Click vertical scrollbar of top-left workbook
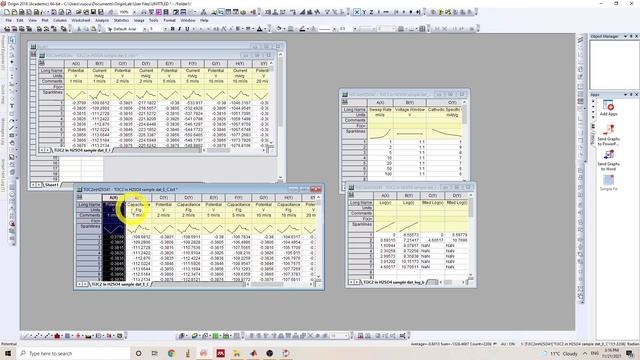 click(x=271, y=104)
